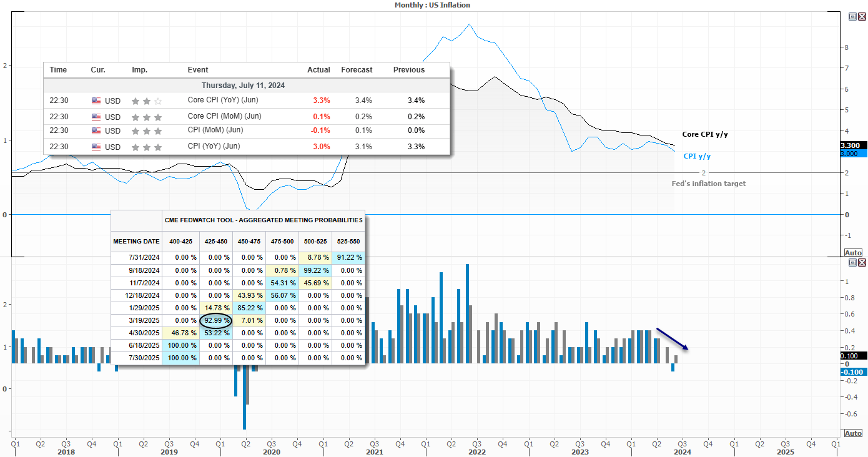Click importance stars for CPI (YoY)
This screenshot has width=868, height=457.
click(x=147, y=147)
